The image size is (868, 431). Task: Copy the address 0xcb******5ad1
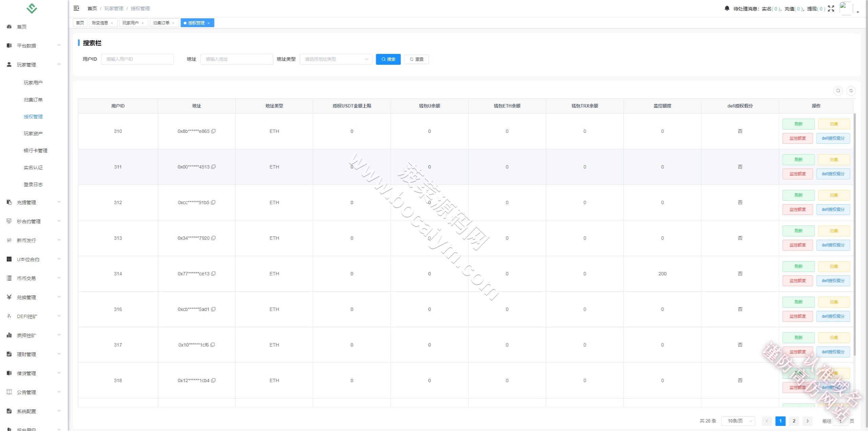click(x=213, y=309)
